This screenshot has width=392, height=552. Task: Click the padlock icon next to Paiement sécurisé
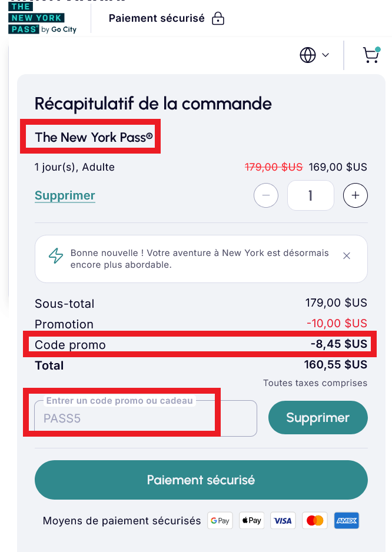pyautogui.click(x=217, y=18)
